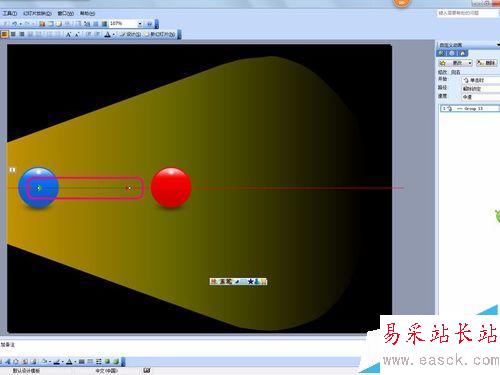Click the 删除 remove effect button
Image resolution: width=500 pixels, height=375 pixels.
(x=486, y=63)
